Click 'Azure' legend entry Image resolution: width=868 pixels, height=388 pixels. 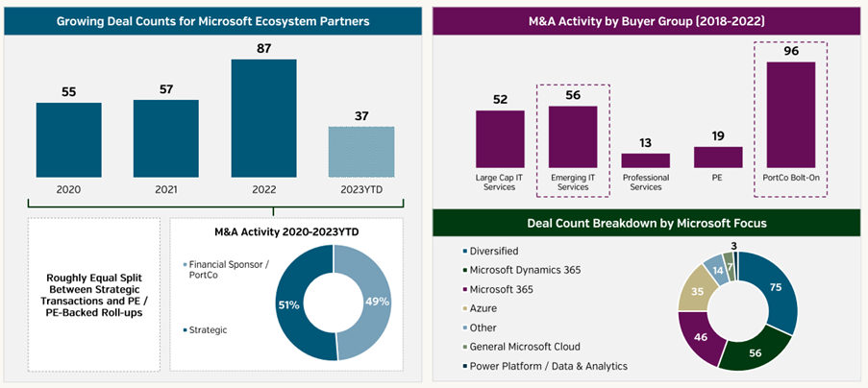pos(479,308)
